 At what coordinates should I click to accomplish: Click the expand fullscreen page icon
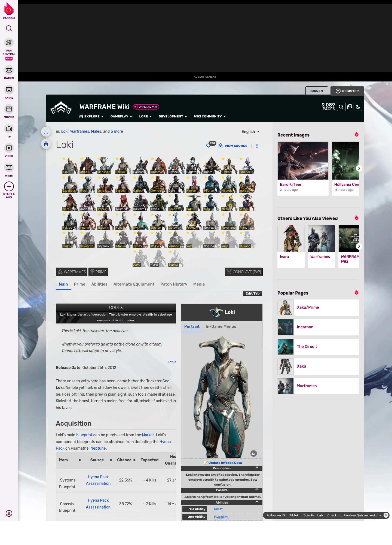(x=46, y=132)
